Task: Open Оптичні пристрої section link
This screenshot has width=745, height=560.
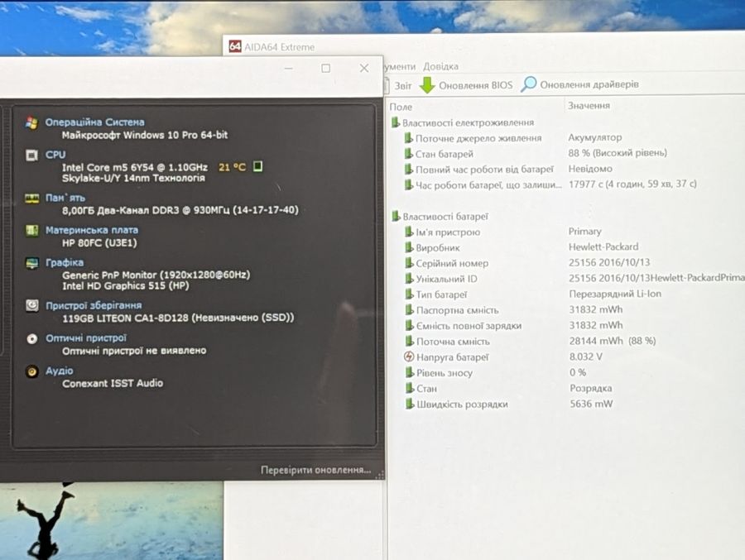Action: (x=85, y=337)
